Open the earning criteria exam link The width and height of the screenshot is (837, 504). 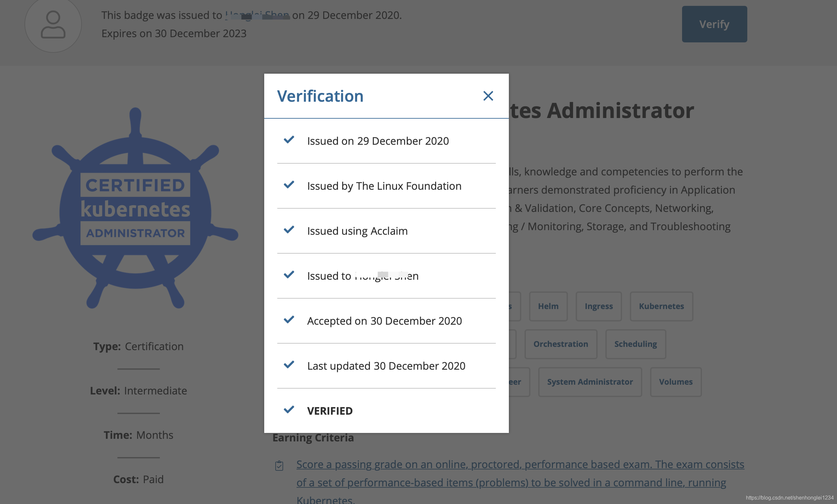520,482
